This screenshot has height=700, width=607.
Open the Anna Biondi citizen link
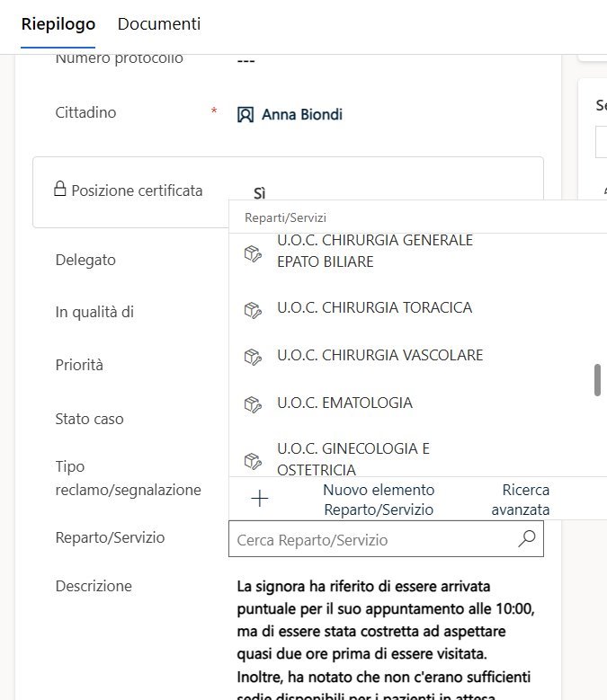click(301, 115)
